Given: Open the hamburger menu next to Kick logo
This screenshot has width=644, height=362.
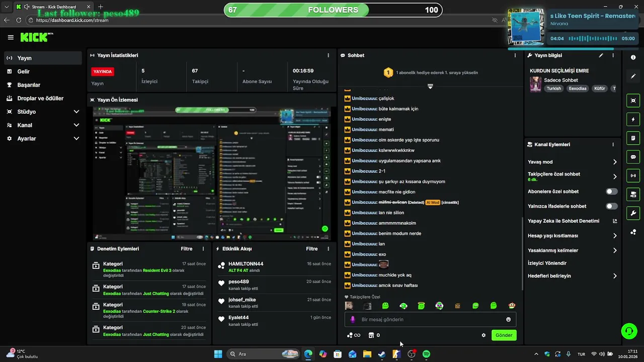Looking at the screenshot, I should click(x=11, y=37).
